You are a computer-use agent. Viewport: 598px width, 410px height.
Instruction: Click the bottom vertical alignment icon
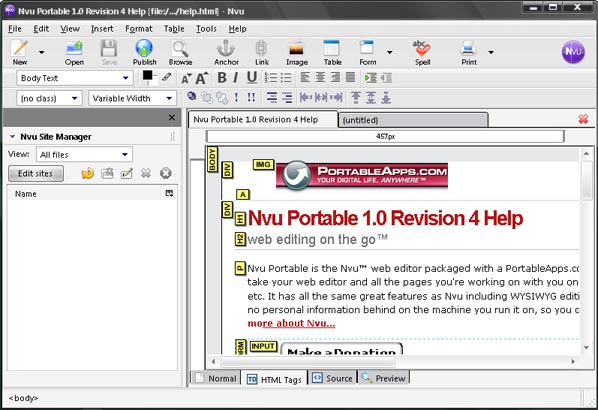386,98
